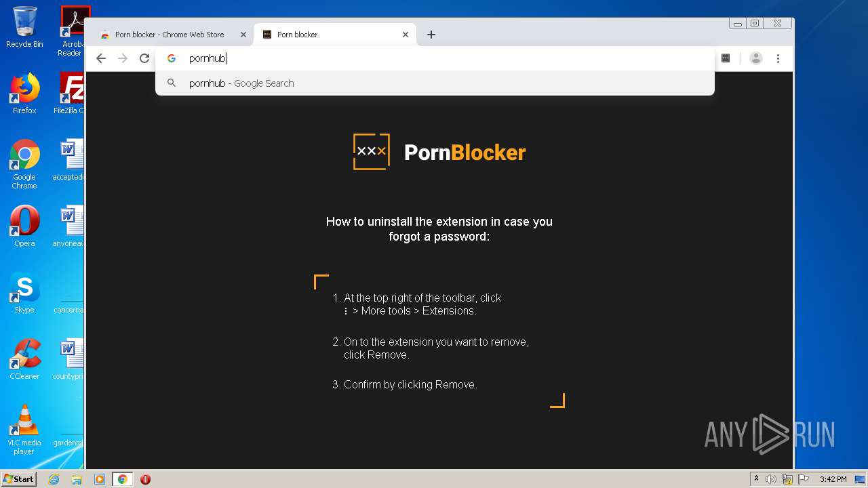868x488 pixels.
Task: Open Windows Media Player from taskbar
Action: coord(100,479)
